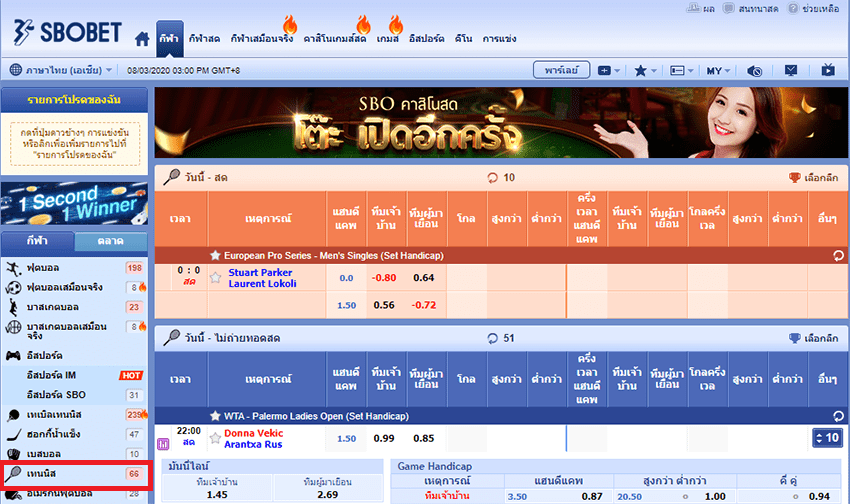Open the คีโน menu item

(463, 38)
